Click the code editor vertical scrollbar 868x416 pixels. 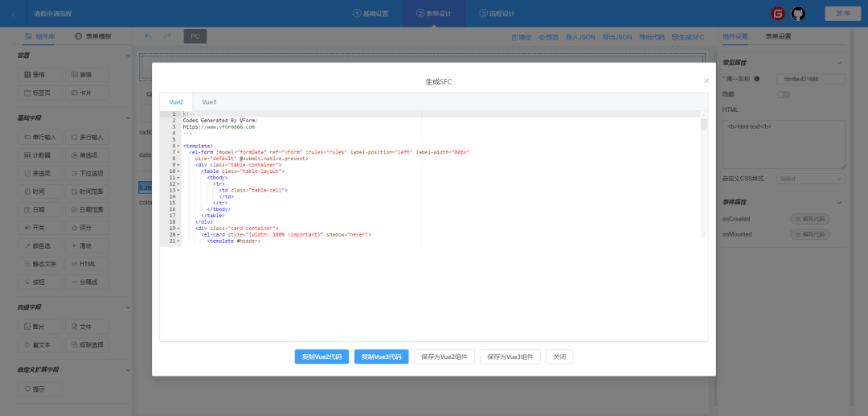(704, 125)
